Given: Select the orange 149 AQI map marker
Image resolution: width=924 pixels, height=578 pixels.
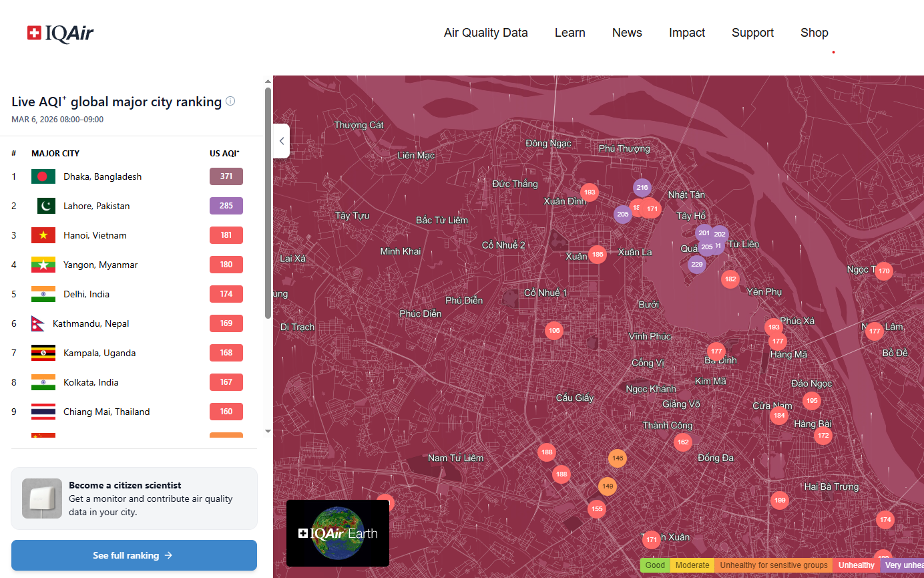Looking at the screenshot, I should point(608,486).
